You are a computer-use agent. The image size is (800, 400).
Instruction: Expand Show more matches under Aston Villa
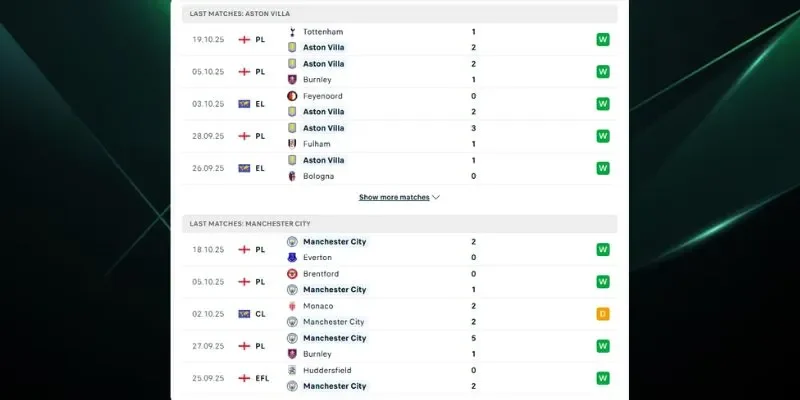[x=394, y=198]
